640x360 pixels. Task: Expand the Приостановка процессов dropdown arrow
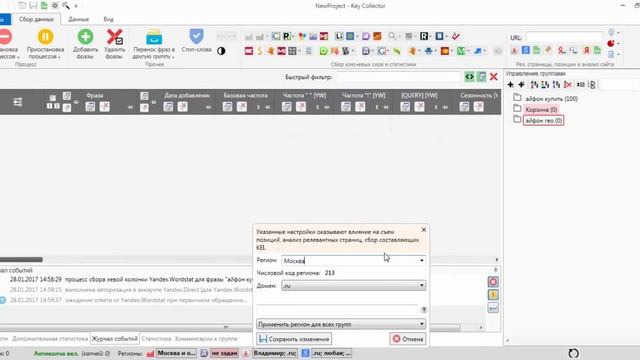(59, 57)
